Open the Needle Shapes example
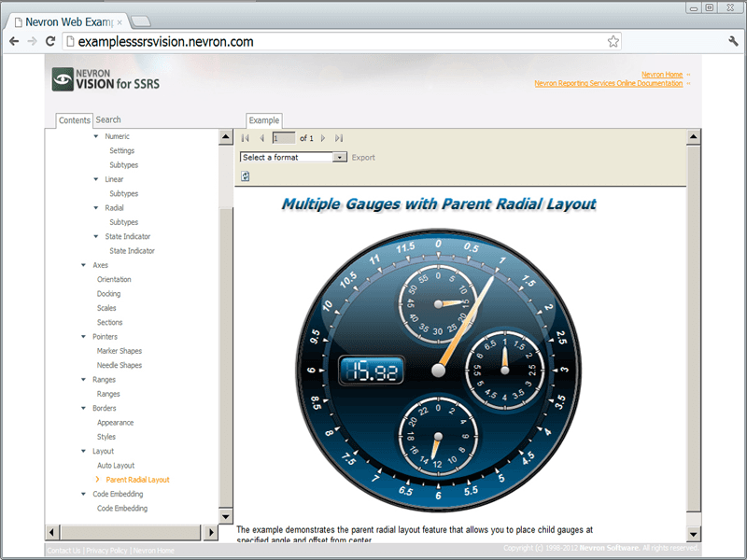The width and height of the screenshot is (747, 560). point(120,365)
